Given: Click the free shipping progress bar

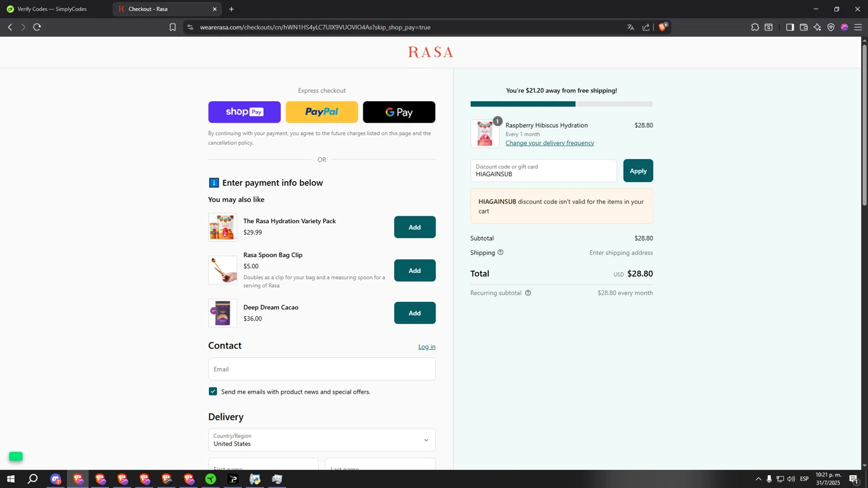Looking at the screenshot, I should 561,104.
